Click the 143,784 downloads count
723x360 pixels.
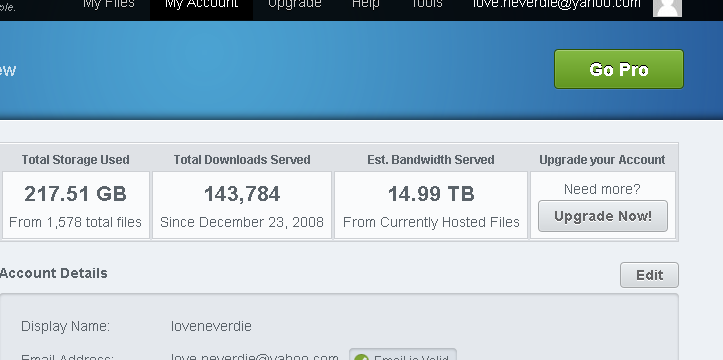pos(242,194)
